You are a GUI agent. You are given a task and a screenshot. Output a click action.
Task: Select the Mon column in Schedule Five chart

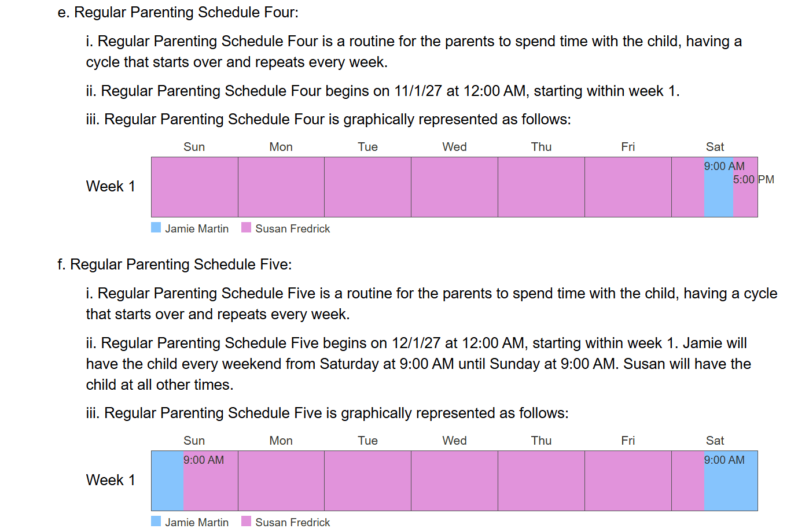pyautogui.click(x=281, y=481)
